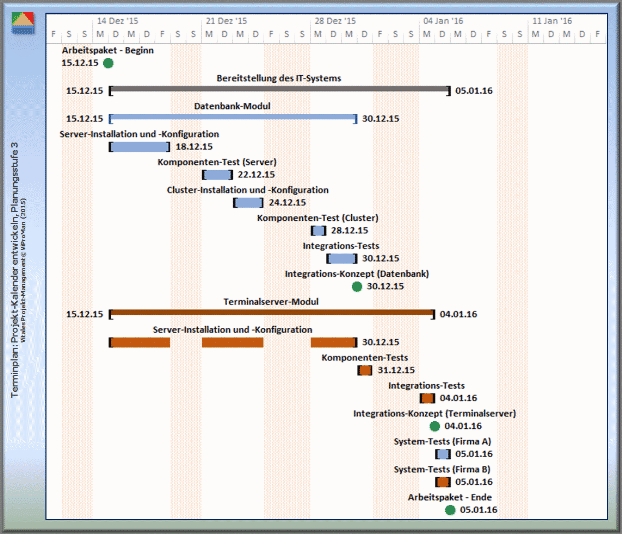The width and height of the screenshot is (622, 534).
Task: Click the colorful logo icon in the corner
Action: pos(23,23)
